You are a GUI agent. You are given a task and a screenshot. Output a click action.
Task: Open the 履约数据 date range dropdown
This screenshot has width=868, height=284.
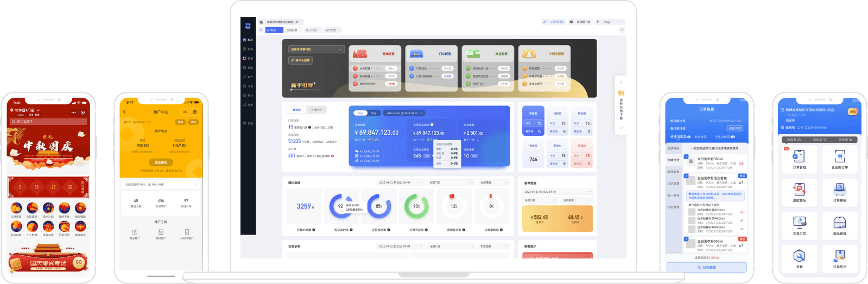click(400, 182)
